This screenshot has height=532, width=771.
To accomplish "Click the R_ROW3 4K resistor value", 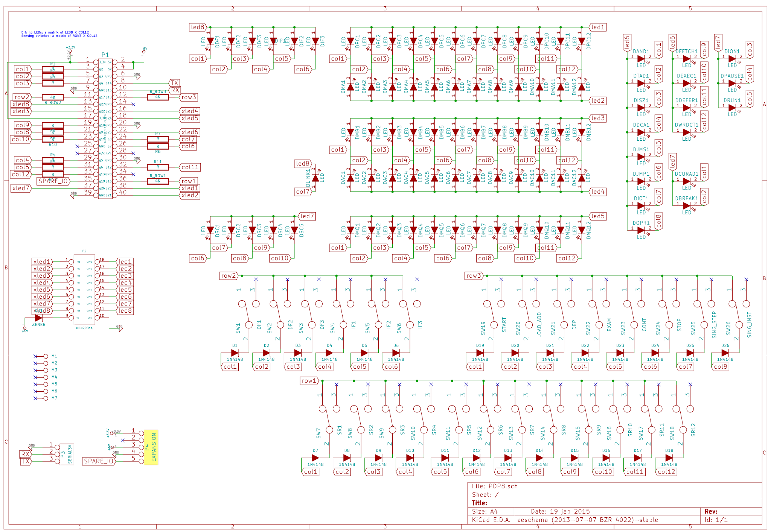I will pos(158,96).
